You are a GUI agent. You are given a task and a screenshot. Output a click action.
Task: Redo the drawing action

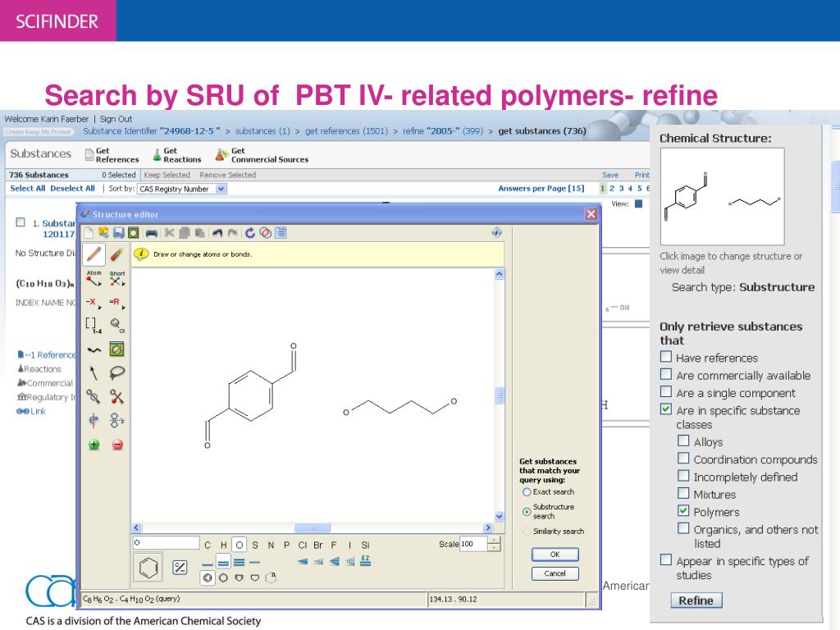point(232,232)
